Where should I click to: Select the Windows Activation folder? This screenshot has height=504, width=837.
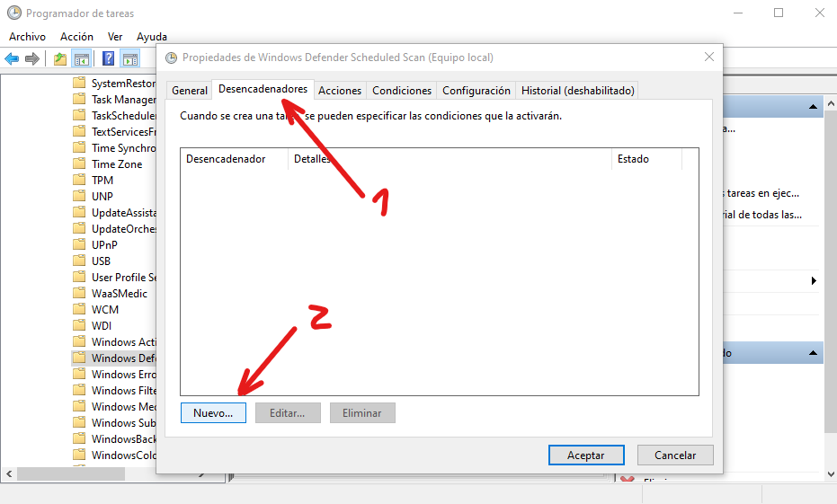coord(124,341)
